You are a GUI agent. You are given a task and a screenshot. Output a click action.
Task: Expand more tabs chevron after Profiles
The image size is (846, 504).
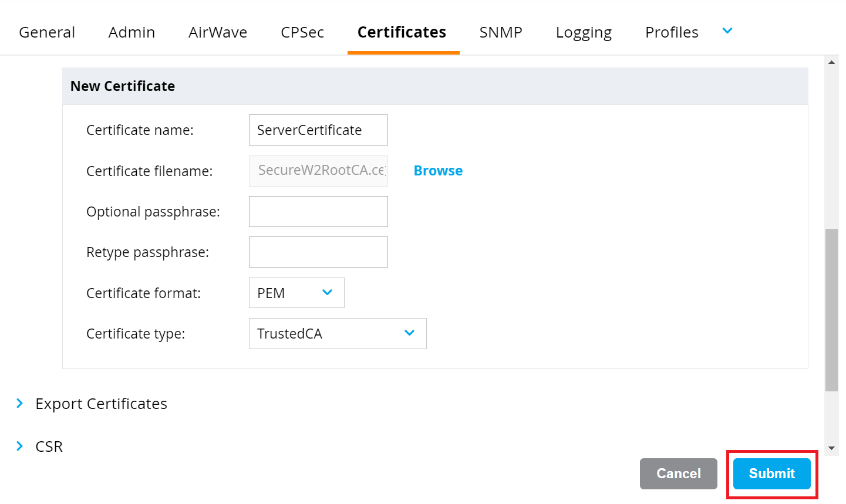pos(727,31)
